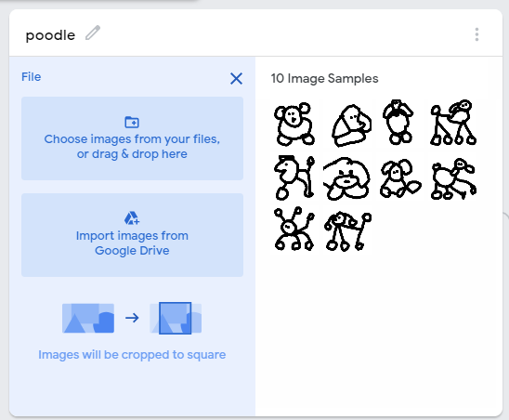This screenshot has height=420, width=509.
Task: Select the third sample in second row
Action: click(x=400, y=177)
